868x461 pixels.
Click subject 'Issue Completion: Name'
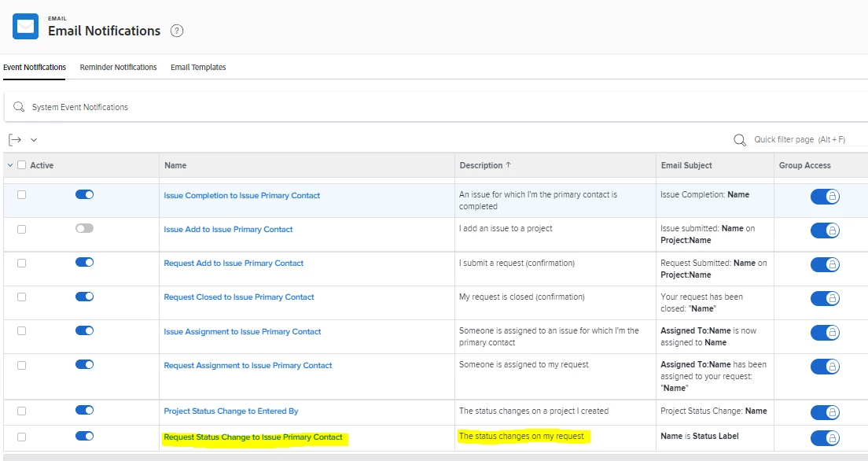pos(704,194)
